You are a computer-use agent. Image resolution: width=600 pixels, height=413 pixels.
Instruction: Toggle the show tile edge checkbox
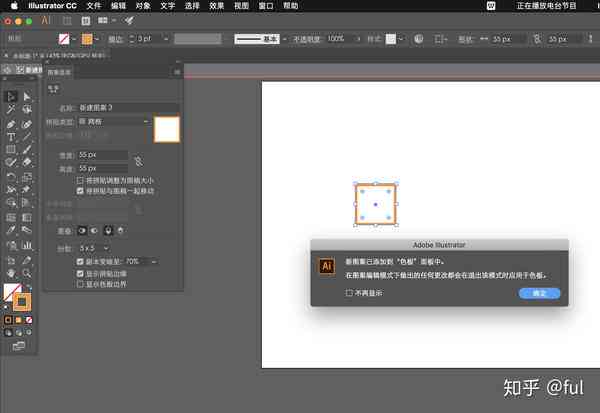click(x=80, y=274)
